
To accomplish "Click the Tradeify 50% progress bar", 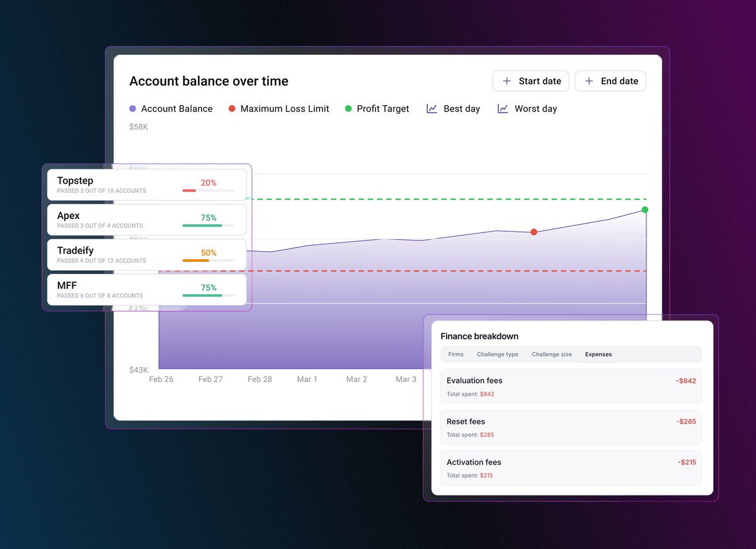I will [209, 260].
